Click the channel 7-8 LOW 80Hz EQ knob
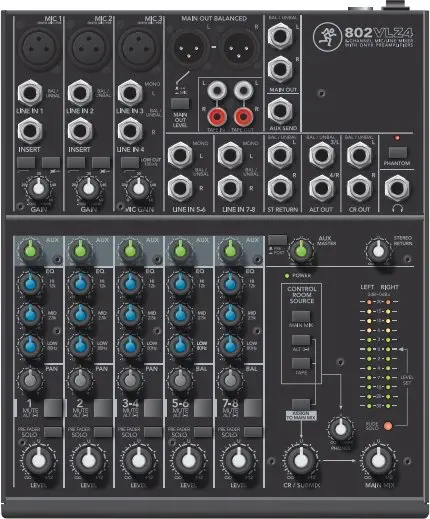430x519 pixels. (x=230, y=346)
